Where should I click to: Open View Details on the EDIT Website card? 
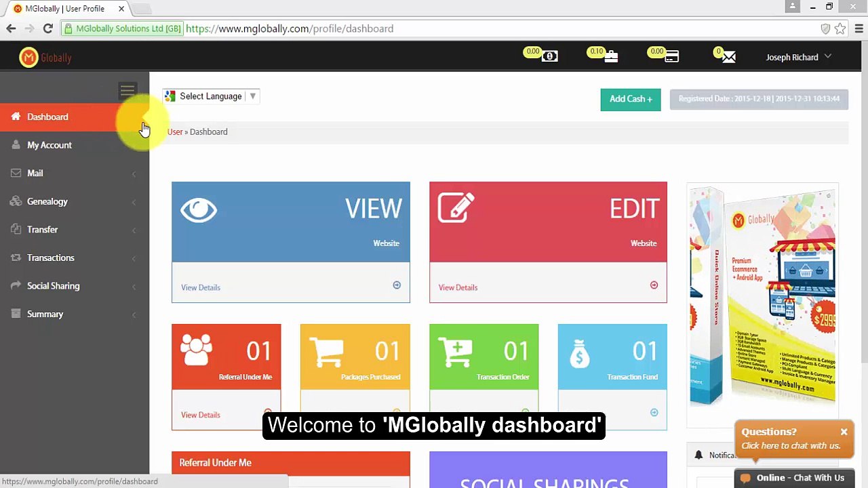tap(458, 287)
